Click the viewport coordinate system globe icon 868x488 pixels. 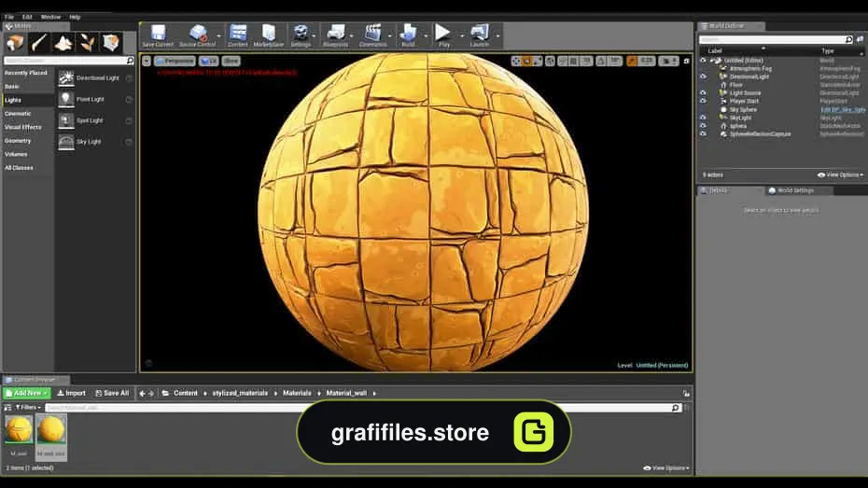click(x=550, y=61)
